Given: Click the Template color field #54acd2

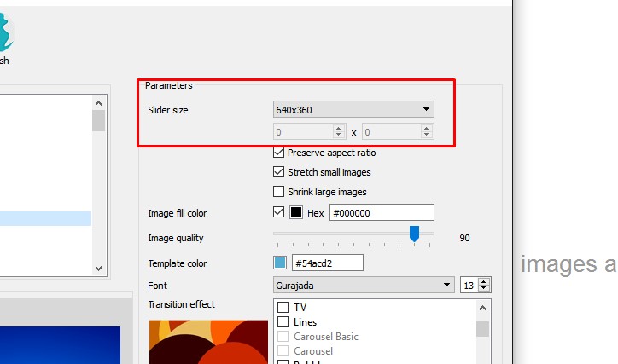Looking at the screenshot, I should [x=328, y=263].
